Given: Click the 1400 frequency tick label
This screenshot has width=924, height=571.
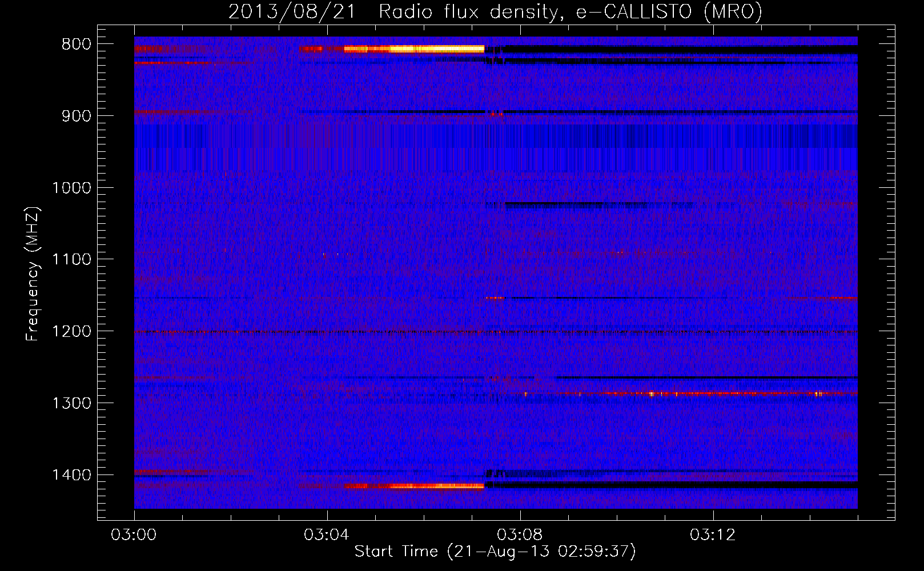Looking at the screenshot, I should click(72, 475).
